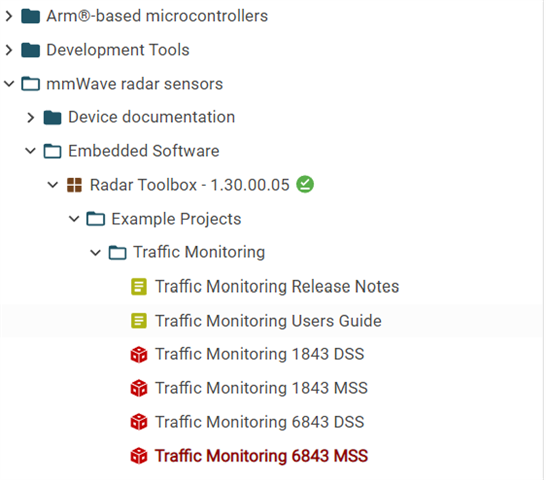Collapse the Radar Toolbox chevron
Screen dimensions: 546x480
point(53,185)
